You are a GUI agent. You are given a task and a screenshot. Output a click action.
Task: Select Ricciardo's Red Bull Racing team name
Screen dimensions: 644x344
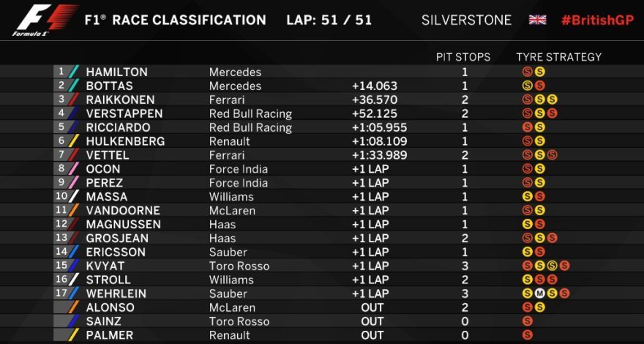[x=250, y=127]
